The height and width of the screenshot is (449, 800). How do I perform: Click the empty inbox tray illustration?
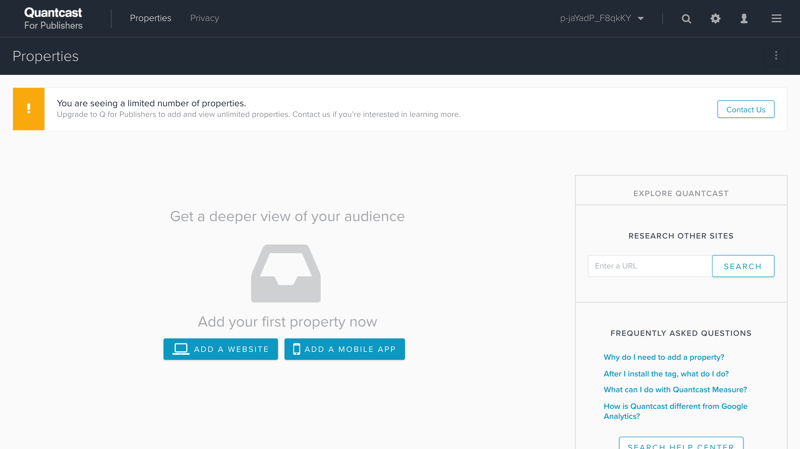pos(286,273)
